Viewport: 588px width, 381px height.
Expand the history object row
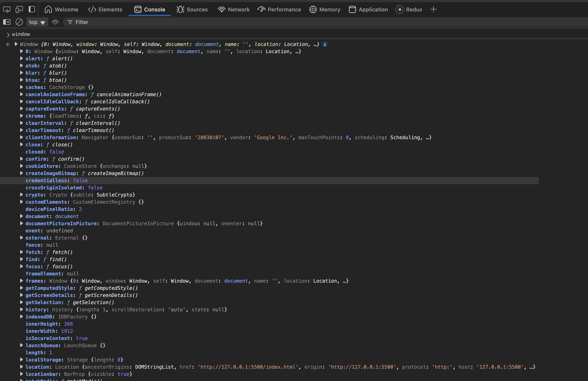pos(21,309)
